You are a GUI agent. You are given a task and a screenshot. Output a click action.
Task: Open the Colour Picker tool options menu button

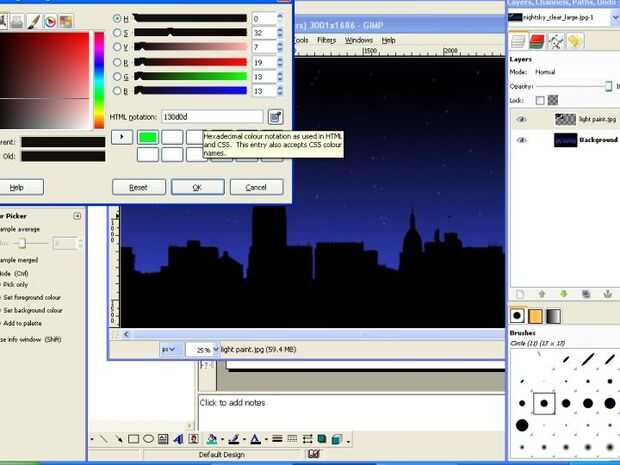(x=77, y=216)
